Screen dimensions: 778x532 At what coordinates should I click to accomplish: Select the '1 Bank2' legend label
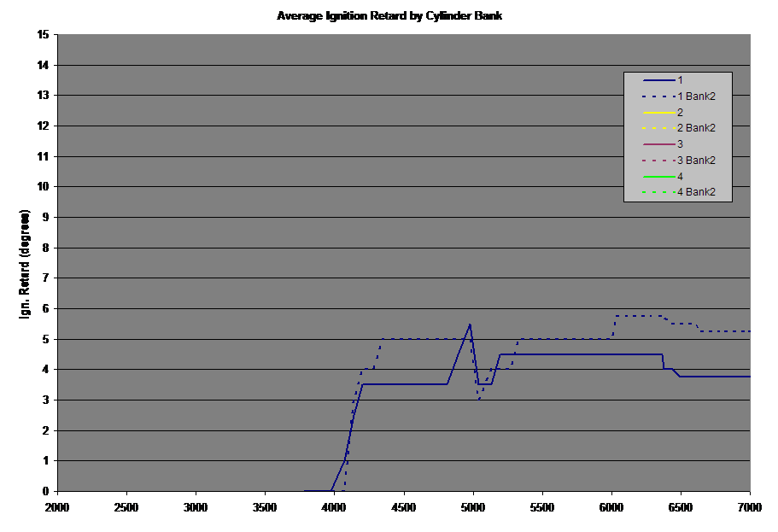tap(696, 96)
